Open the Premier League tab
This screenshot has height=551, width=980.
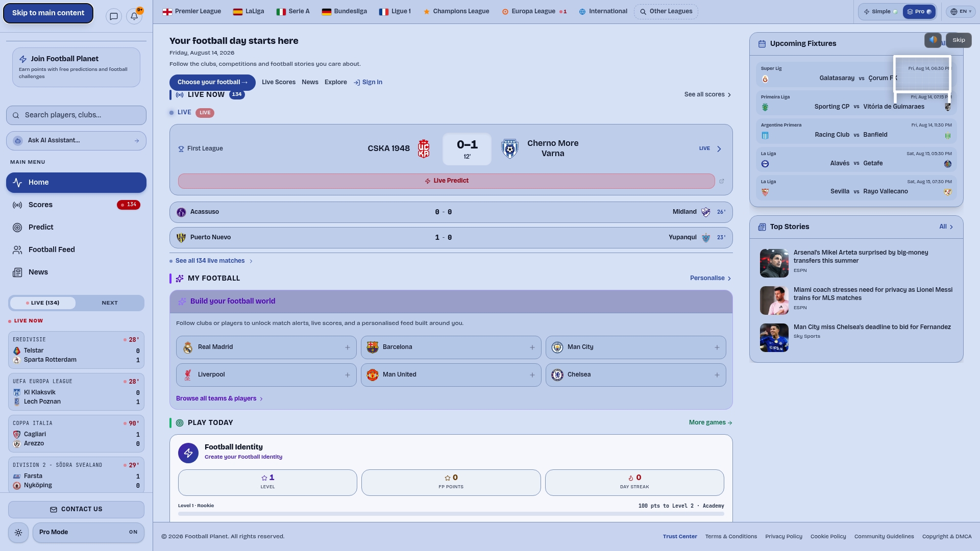click(192, 12)
